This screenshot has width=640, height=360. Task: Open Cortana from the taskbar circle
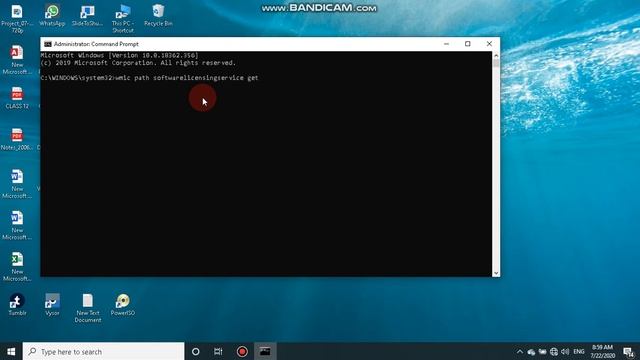(x=196, y=351)
